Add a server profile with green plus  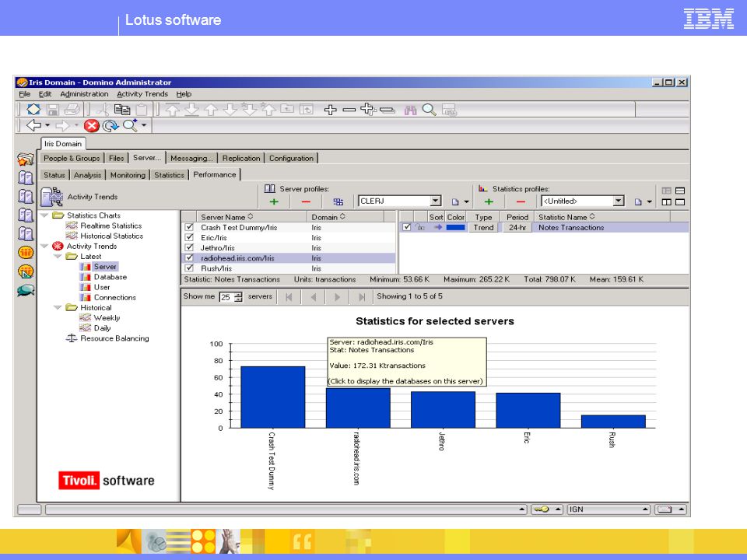[274, 202]
